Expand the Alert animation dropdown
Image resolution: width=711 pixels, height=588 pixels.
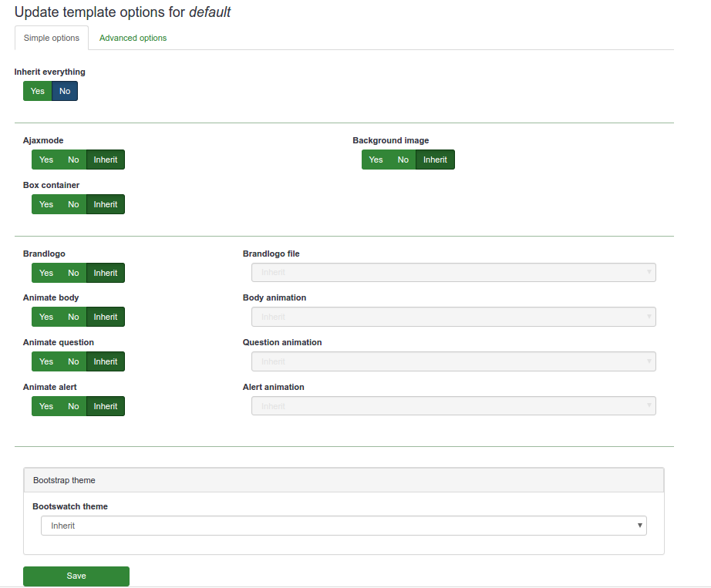(x=453, y=406)
